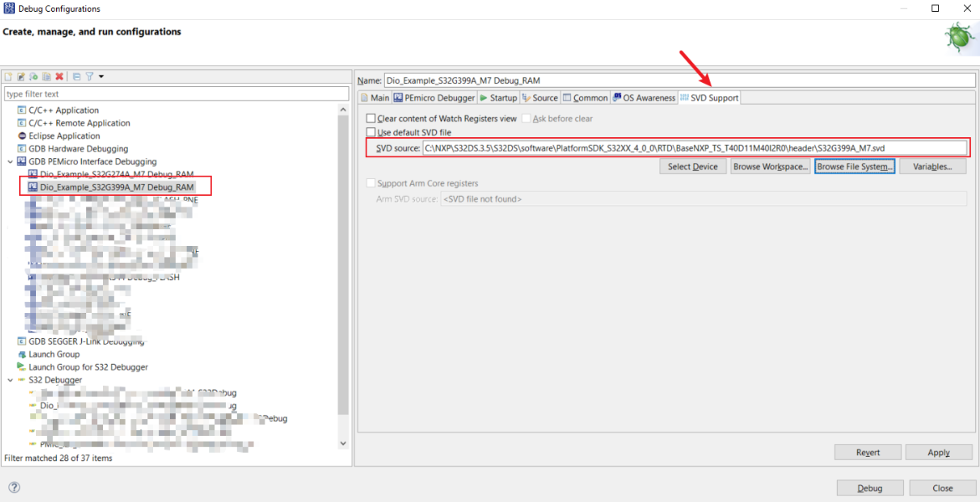980x502 pixels.
Task: Switch to the Startup tab
Action: 498,98
